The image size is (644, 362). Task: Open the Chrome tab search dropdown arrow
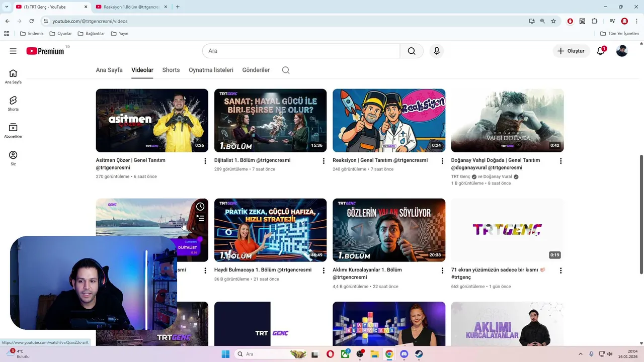pos(7,7)
